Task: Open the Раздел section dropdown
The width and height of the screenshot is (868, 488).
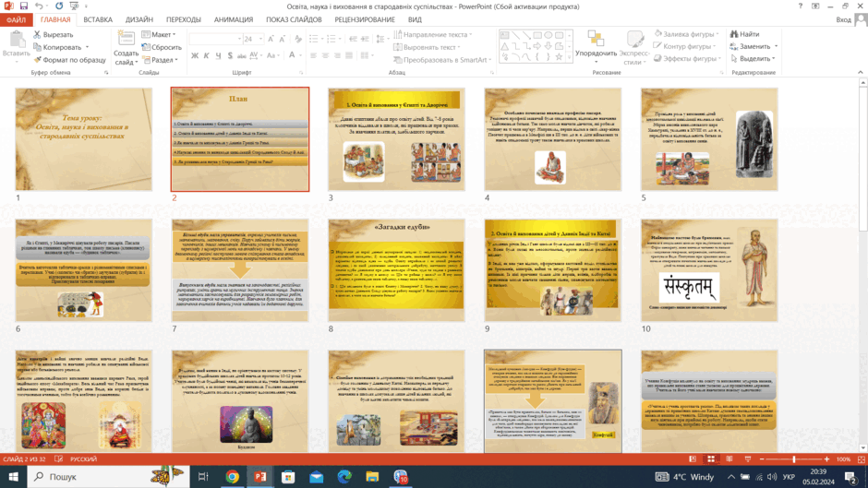Action: click(x=160, y=60)
